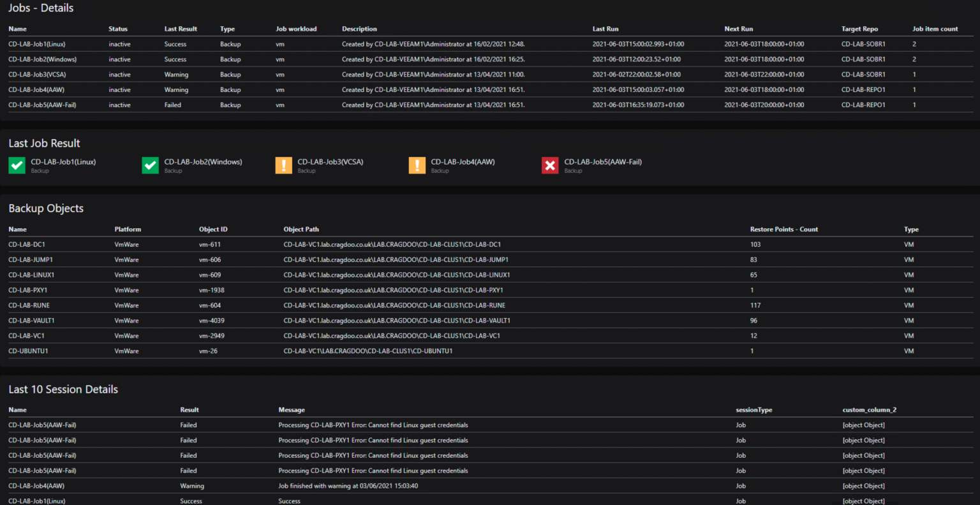Click the orange warning icon for CD-LAB-Job3(VCSA)
This screenshot has width=980, height=505.
pyautogui.click(x=283, y=165)
